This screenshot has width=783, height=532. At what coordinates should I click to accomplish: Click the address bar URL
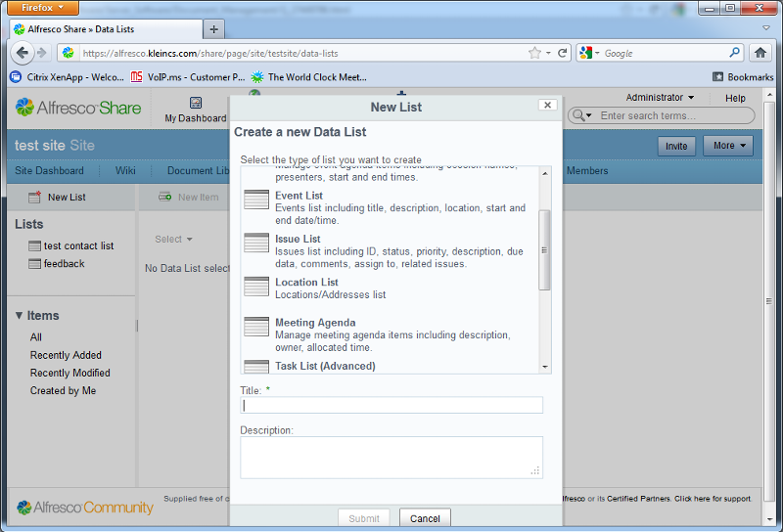point(210,54)
